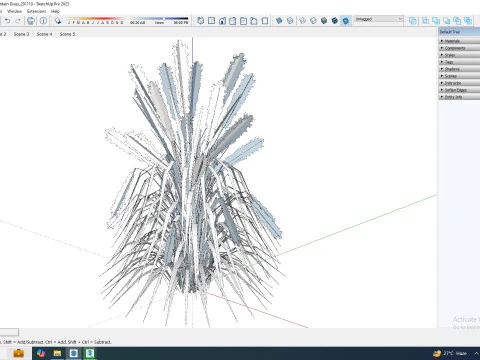Open the Help menu
The height and width of the screenshot is (360, 480).
(x=55, y=11)
